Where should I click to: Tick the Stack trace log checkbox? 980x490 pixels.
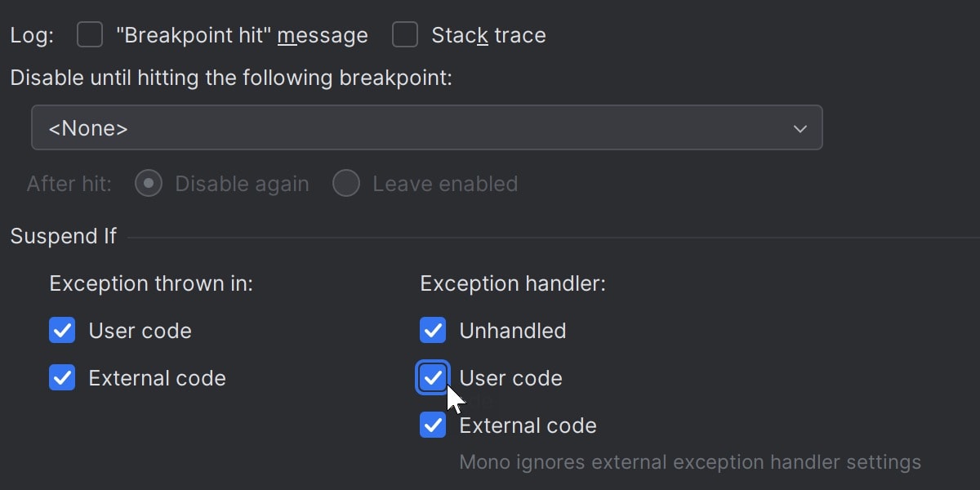pyautogui.click(x=405, y=35)
